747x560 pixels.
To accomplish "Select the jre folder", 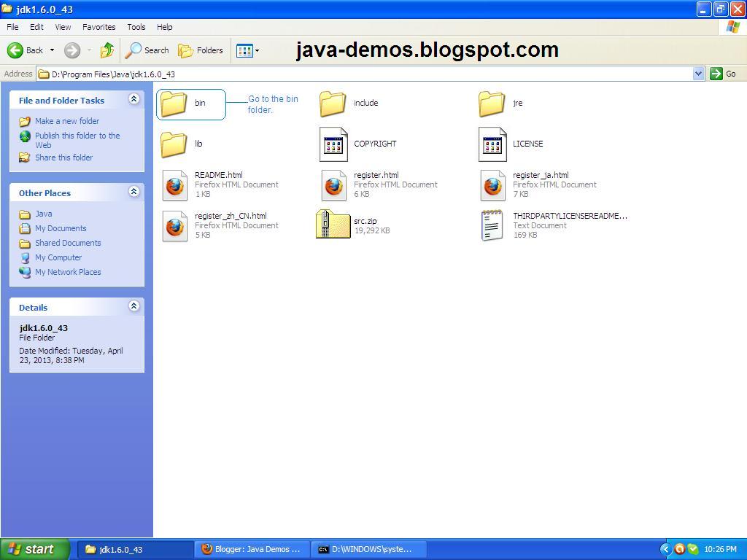I will pos(491,104).
